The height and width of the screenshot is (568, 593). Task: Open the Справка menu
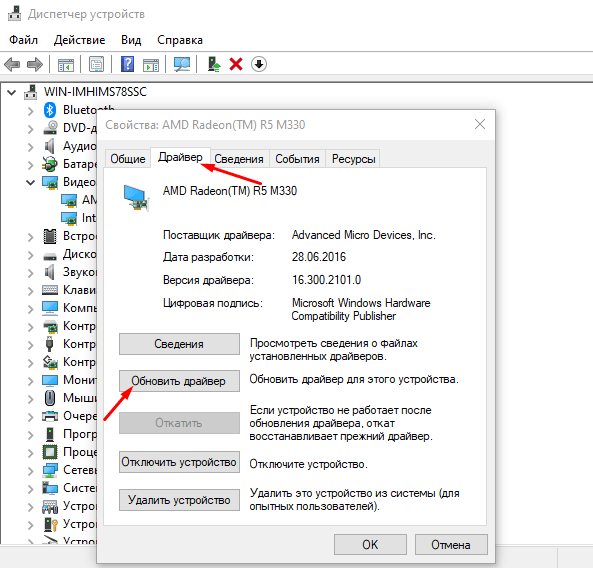180,40
